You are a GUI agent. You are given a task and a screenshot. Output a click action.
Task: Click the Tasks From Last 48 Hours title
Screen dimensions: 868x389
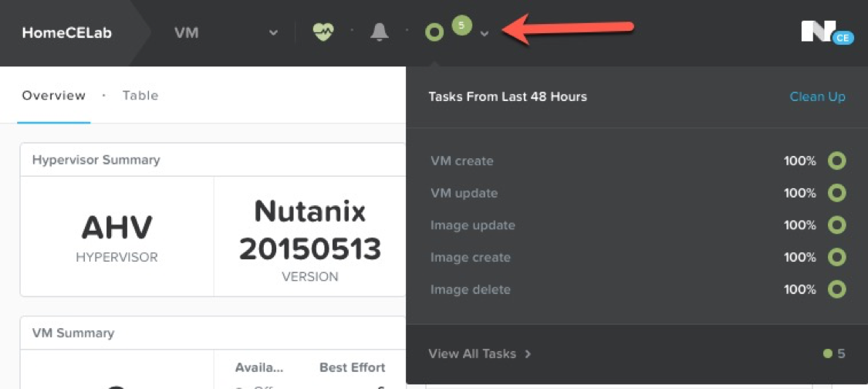click(508, 97)
